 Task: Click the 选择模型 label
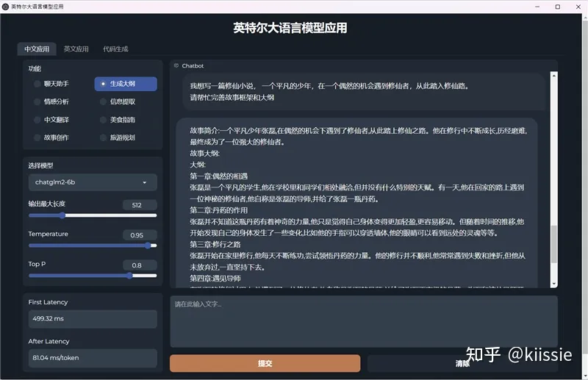40,165
